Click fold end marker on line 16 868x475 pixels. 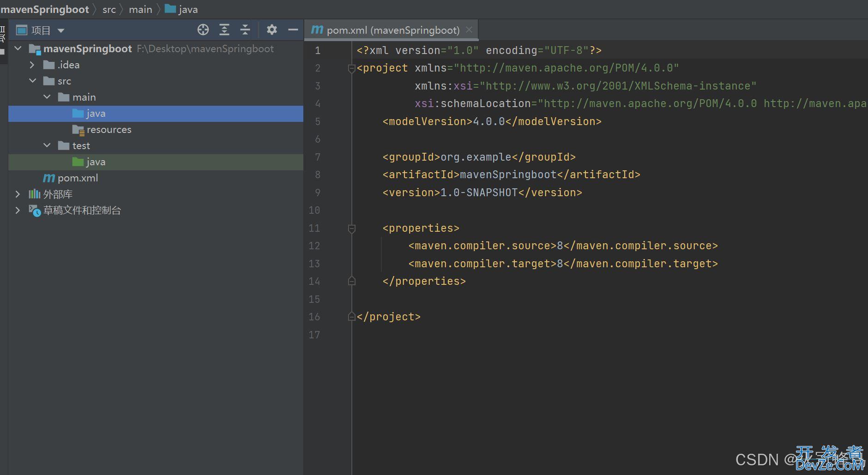351,317
